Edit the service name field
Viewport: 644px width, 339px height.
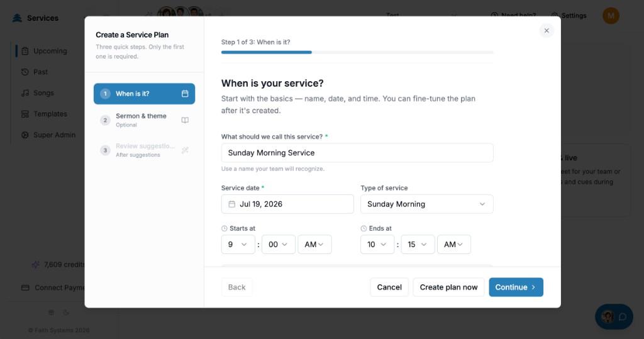click(x=357, y=153)
